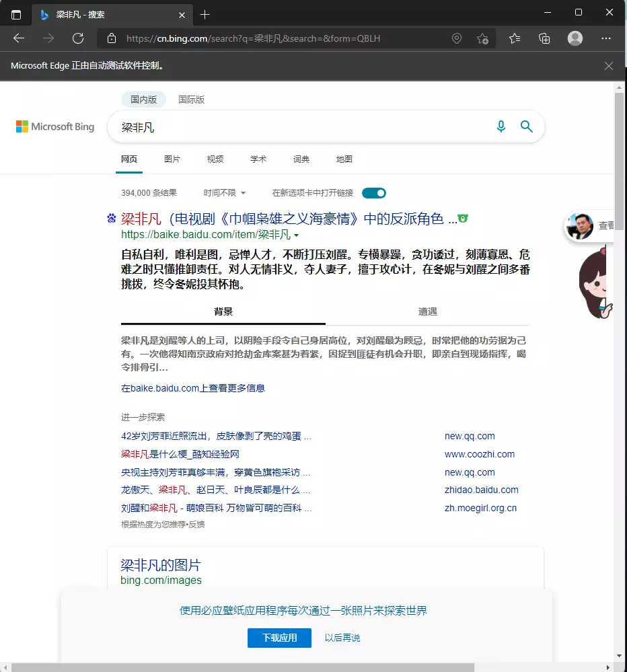The image size is (627, 672).
Task: Open the Collections icon in toolbar
Action: 545,38
